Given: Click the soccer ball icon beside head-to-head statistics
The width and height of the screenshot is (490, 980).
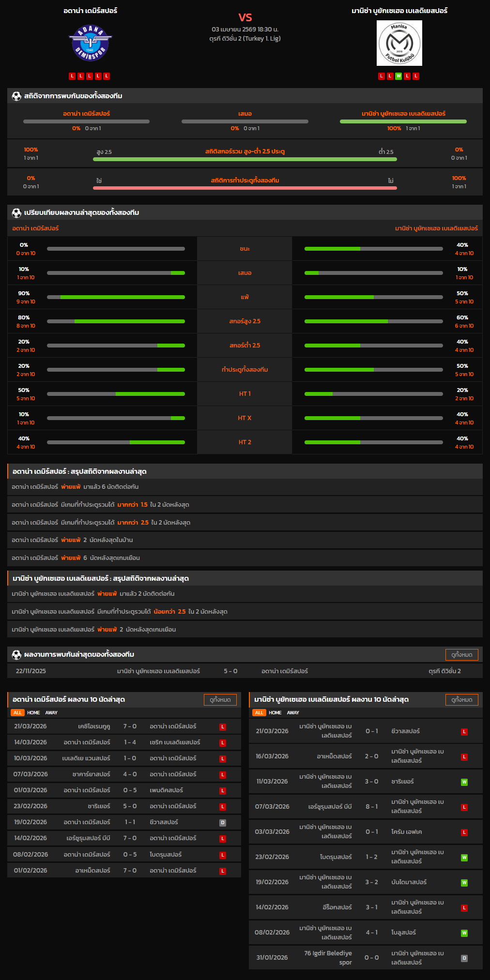Looking at the screenshot, I should [x=16, y=96].
